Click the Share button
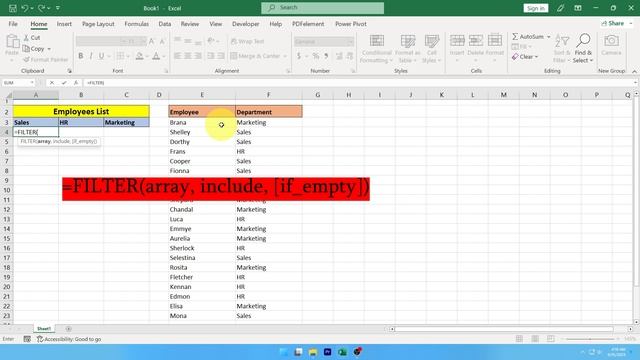Viewport: 640px width, 360px height. pyautogui.click(x=613, y=24)
